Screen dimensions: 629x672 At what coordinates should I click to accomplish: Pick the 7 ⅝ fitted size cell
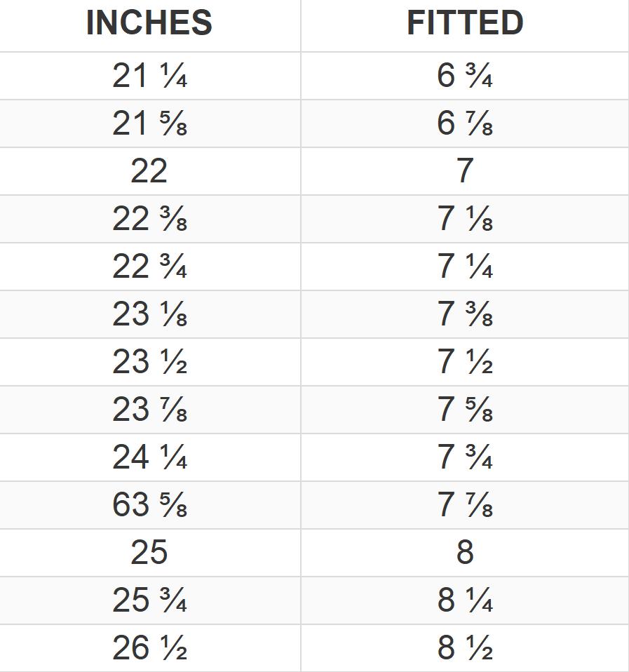(x=465, y=410)
